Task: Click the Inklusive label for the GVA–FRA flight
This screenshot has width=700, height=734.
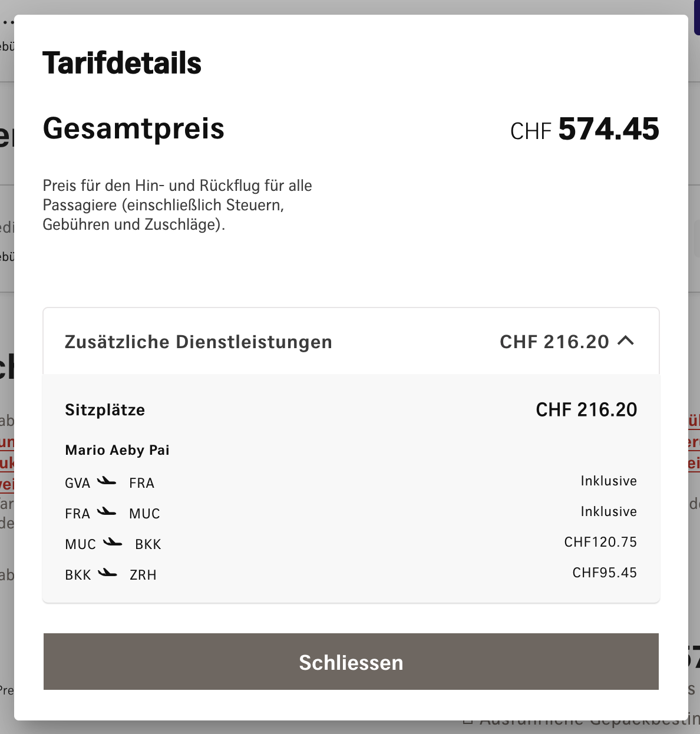Action: point(609,481)
